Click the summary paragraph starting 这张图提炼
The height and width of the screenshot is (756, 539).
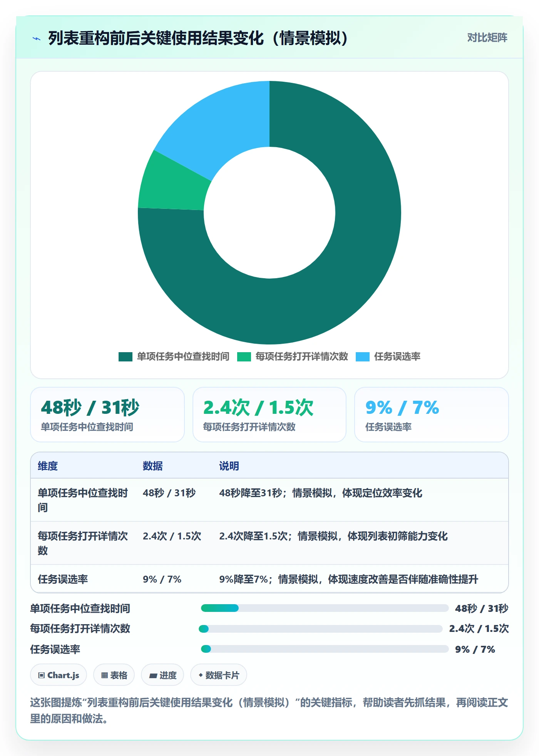(269, 711)
